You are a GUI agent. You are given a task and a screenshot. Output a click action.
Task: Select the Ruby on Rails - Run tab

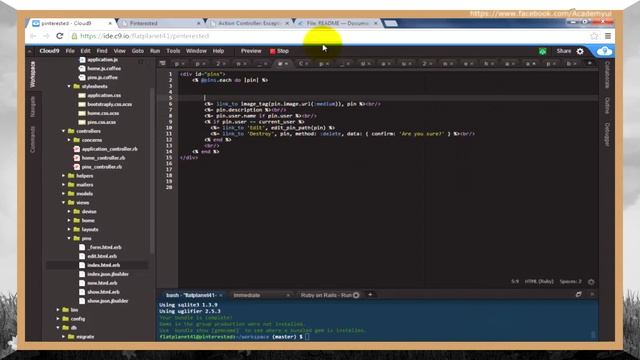(x=326, y=295)
